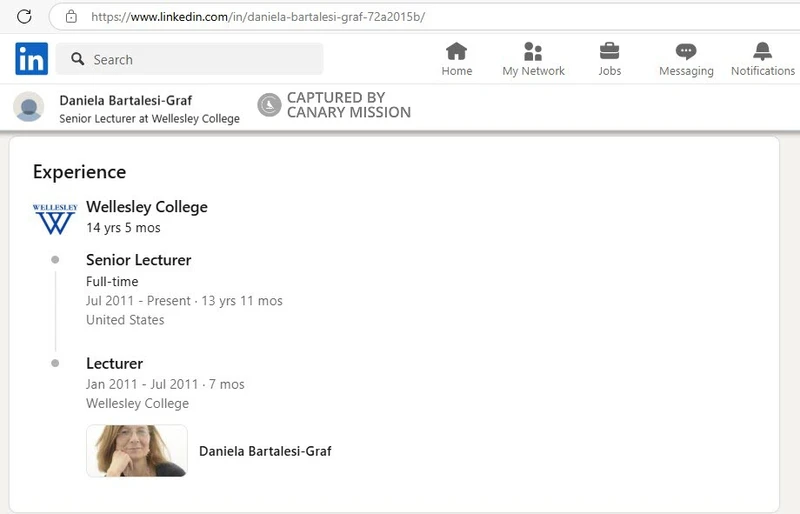Click the 'Full-time' employment type text
Screen dimensions: 800x514
click(x=112, y=281)
